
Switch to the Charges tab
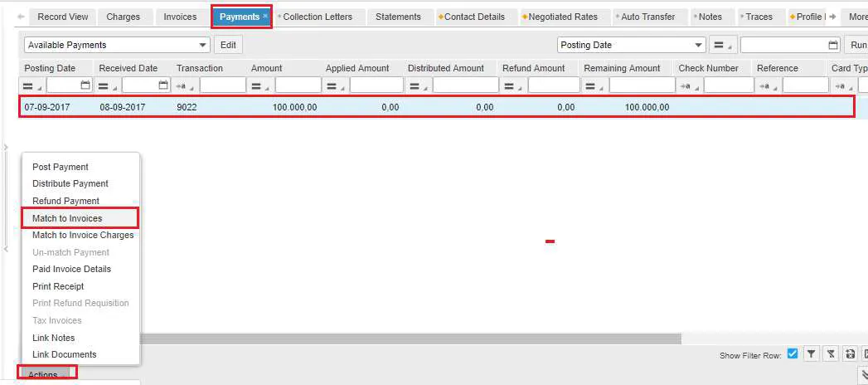point(124,17)
